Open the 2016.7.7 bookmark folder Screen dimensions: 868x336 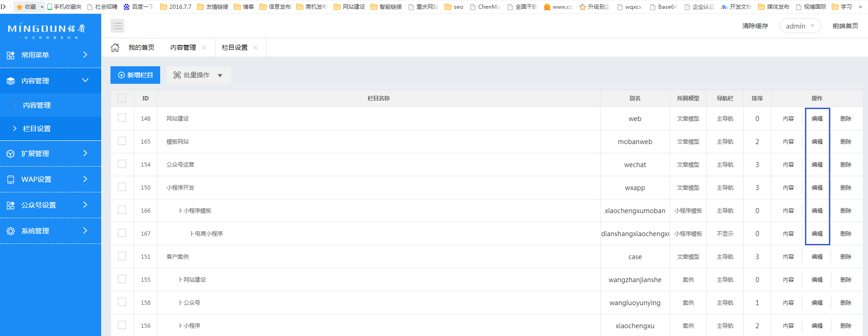pyautogui.click(x=176, y=7)
